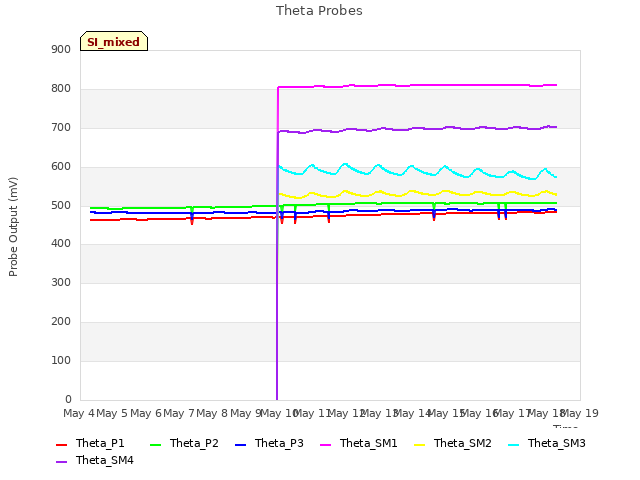
Task: Click the magenta Theta_SM1 legend swatch
Action: coord(326,444)
